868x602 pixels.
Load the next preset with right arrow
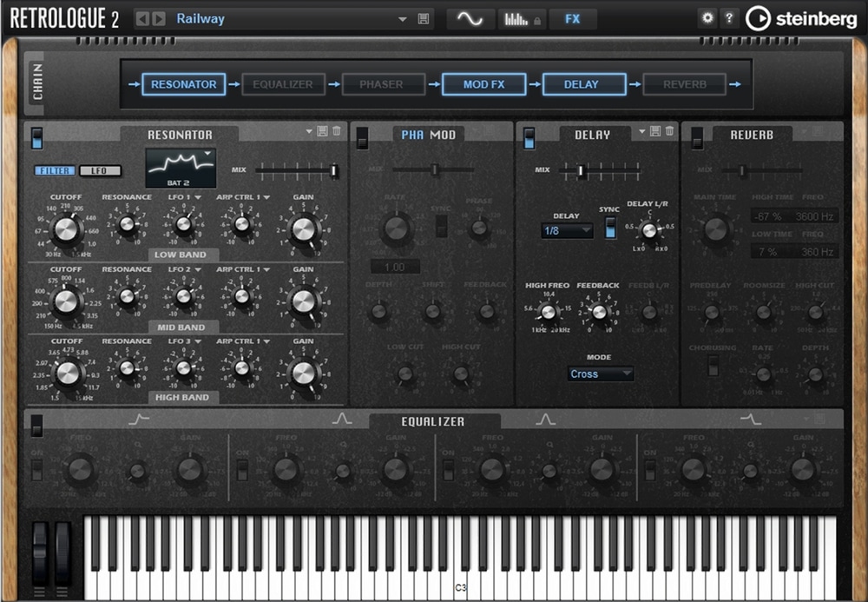pos(159,19)
